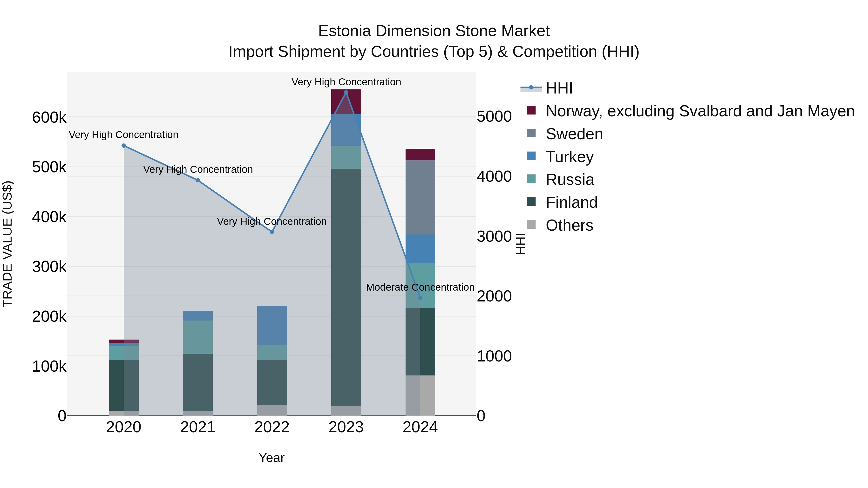Viewport: 868px width, 488px height.
Task: Click the Others gray legend swatch
Action: (531, 224)
